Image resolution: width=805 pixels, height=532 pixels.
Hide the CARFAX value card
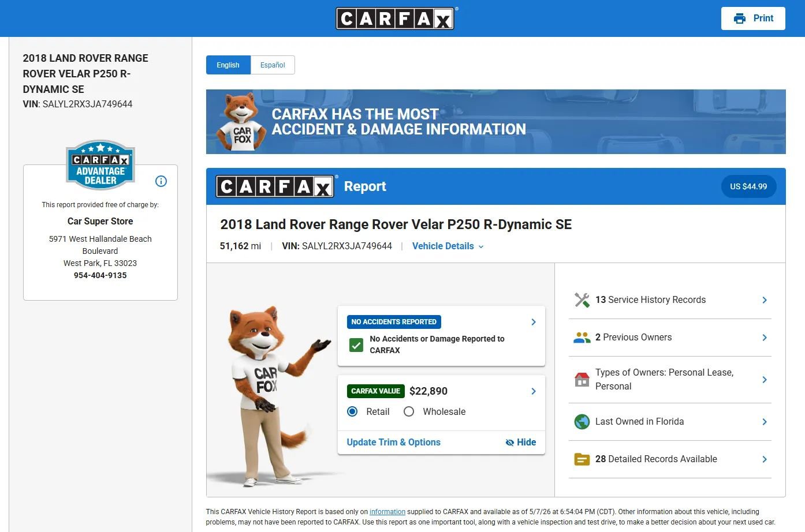(521, 443)
